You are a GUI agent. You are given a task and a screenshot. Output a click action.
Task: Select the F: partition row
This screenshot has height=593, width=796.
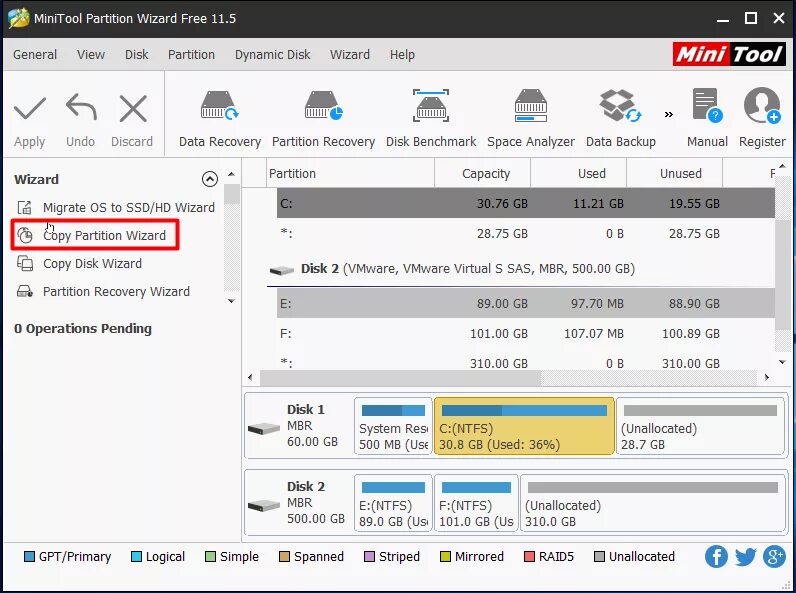point(525,334)
